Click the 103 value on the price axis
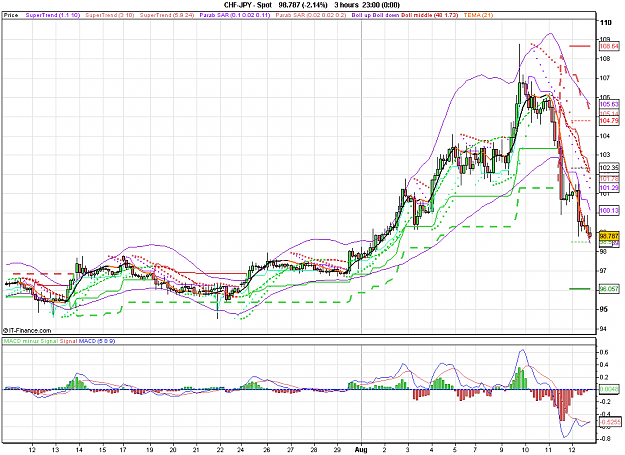Screen dimensions: 625x455 (605, 155)
